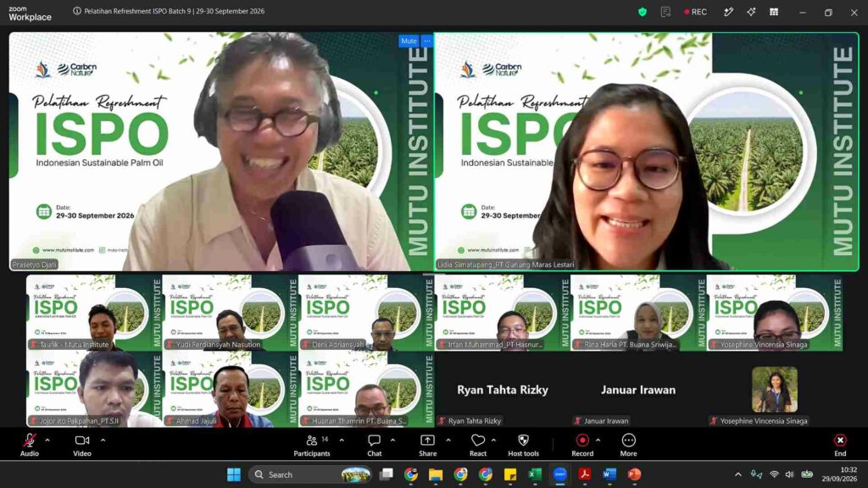Open three-dots menu on Prasetyo Djati's video
Viewport: 868px width, 488px height.
point(427,41)
